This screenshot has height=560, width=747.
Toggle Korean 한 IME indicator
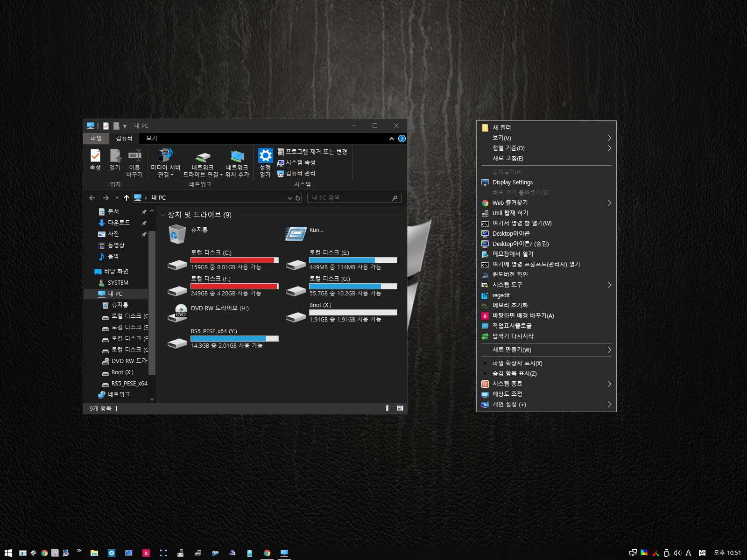[702, 553]
